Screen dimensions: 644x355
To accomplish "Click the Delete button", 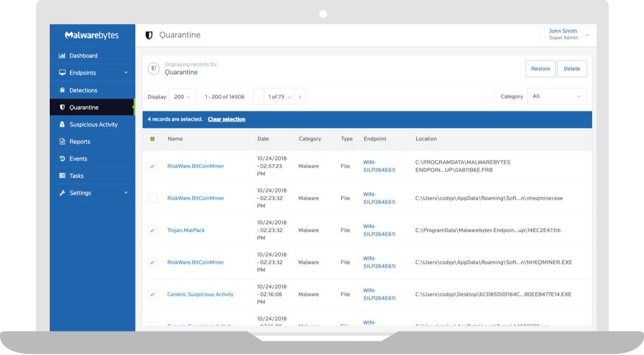I will [x=572, y=69].
